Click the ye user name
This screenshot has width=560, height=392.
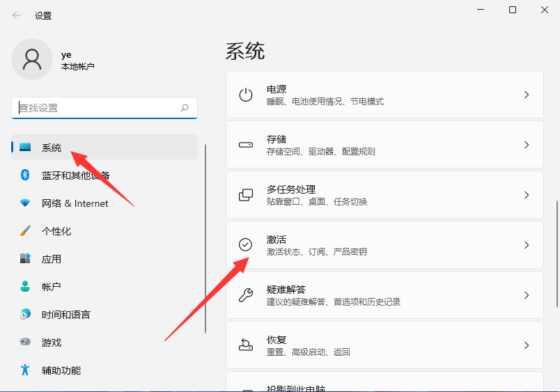66,54
